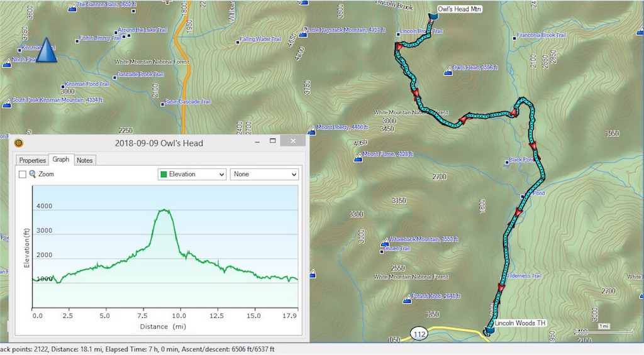644x355 pixels.
Task: Click the elevation peak on the graph
Action: coord(164,210)
